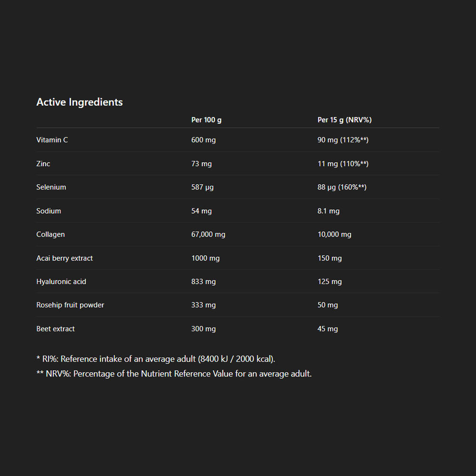This screenshot has height=476, width=476.
Task: Click the Rosehip fruit powder label
Action: 70,305
